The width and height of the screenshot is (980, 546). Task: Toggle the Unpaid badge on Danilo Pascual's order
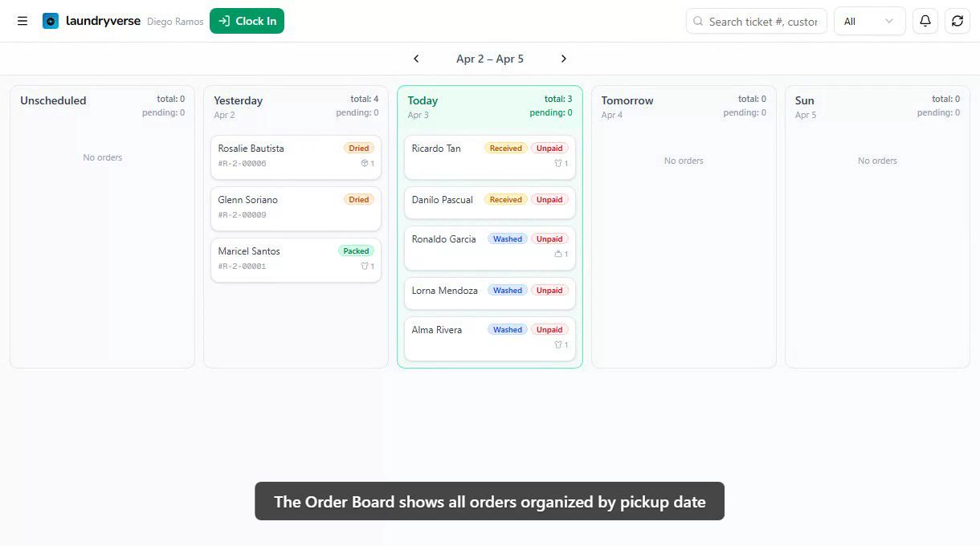pos(549,199)
